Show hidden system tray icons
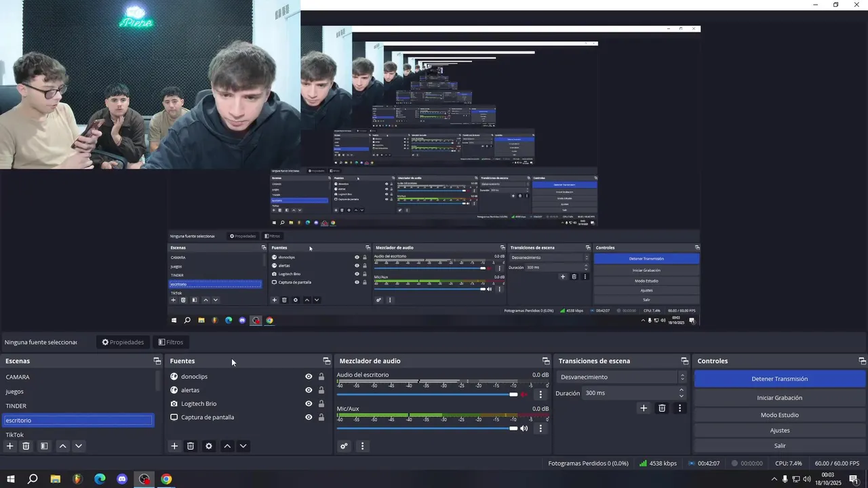Screen dimensions: 868x488 (774, 479)
